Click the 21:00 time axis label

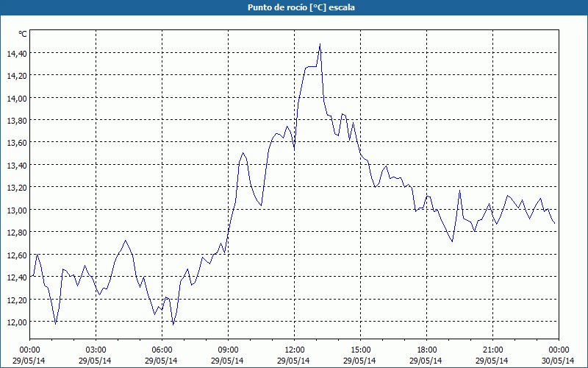click(492, 350)
